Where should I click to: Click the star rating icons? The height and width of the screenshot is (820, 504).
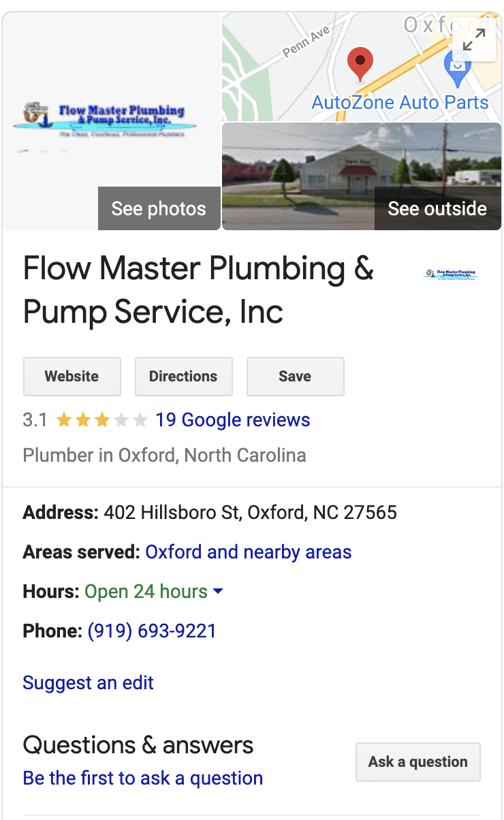pyautogui.click(x=101, y=420)
